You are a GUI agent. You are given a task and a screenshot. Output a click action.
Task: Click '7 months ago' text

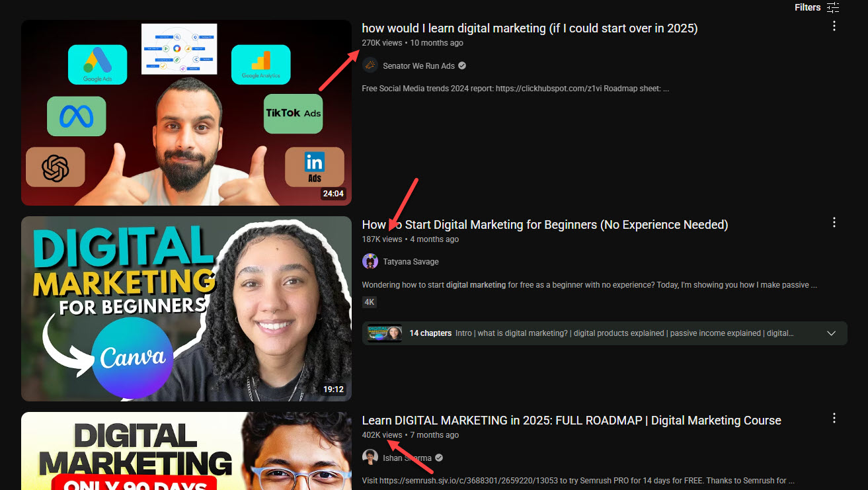coord(434,435)
